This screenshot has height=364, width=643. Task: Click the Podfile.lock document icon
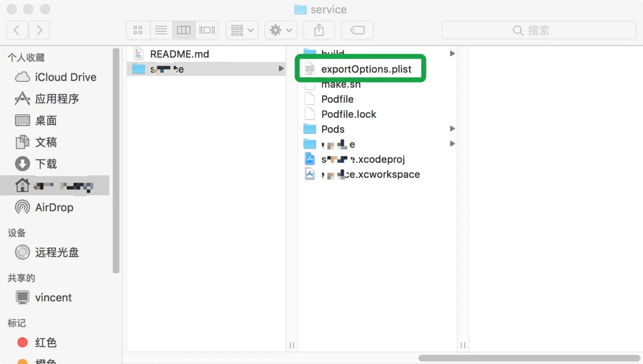[310, 114]
